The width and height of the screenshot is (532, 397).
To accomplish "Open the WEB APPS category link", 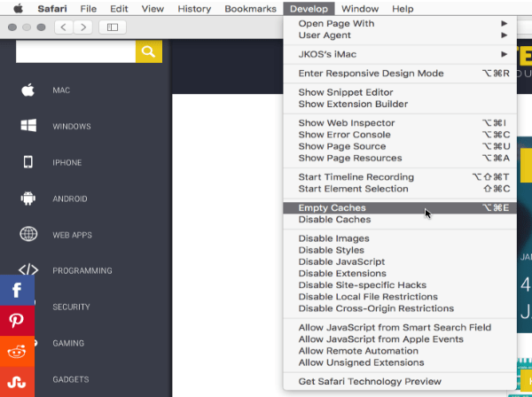I will (x=73, y=235).
